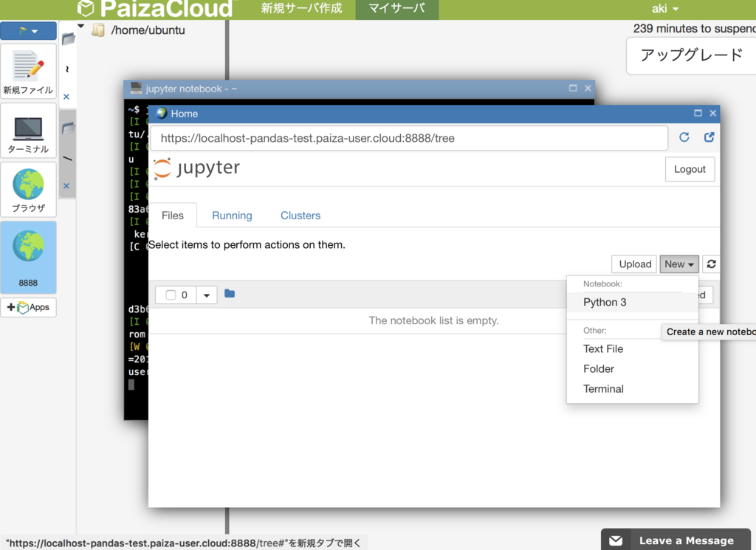Open the ブラウザ browser icon
The width and height of the screenshot is (756, 550).
(x=28, y=190)
